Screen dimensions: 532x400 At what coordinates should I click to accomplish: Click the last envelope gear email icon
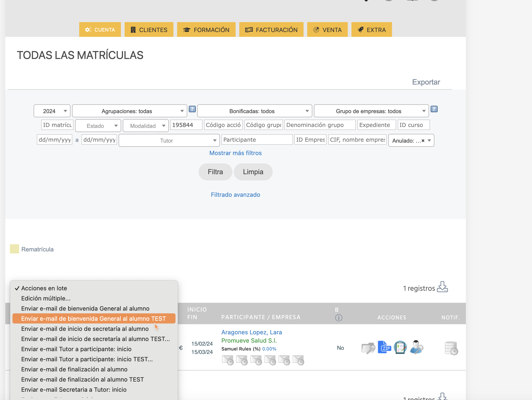pyautogui.click(x=298, y=360)
